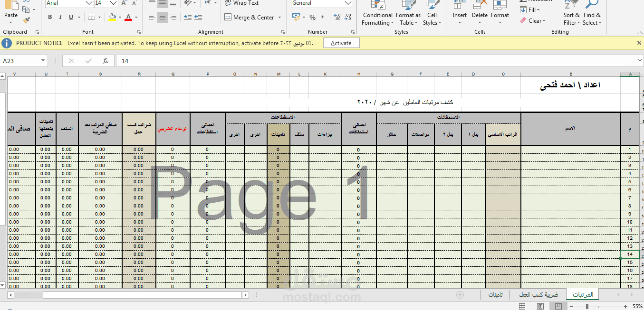Open Sort & Filter menu

pos(572,13)
